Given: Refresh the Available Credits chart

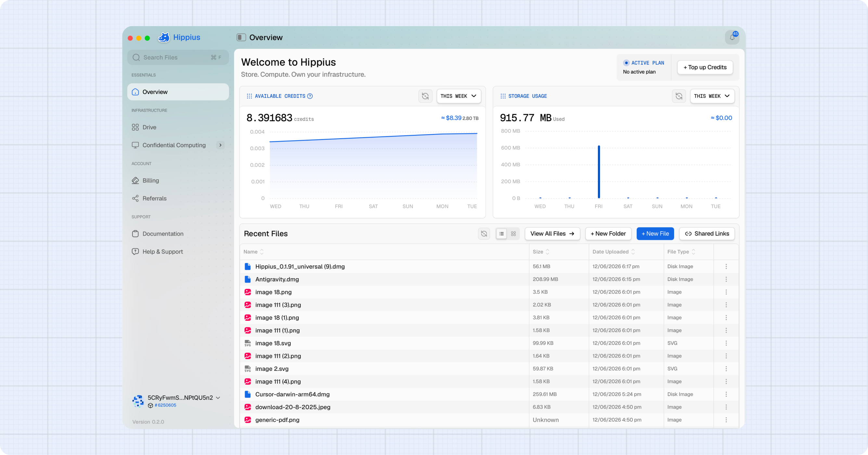Looking at the screenshot, I should [425, 96].
